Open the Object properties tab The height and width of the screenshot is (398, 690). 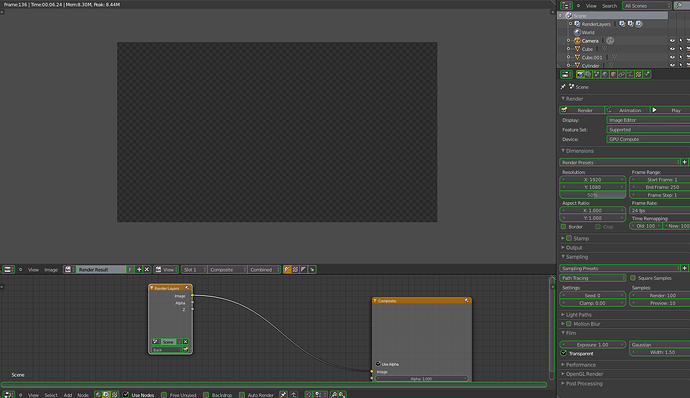[x=613, y=74]
